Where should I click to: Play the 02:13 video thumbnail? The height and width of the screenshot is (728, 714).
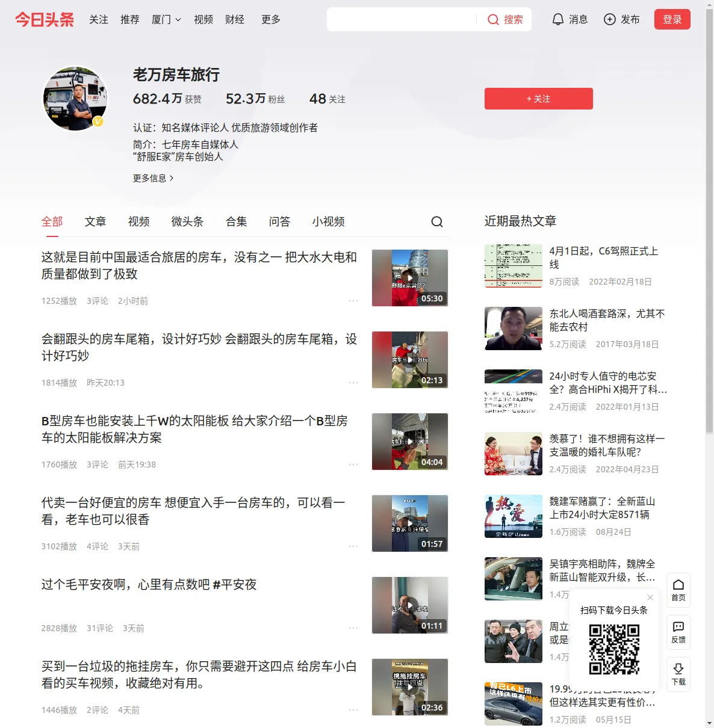[x=410, y=360]
